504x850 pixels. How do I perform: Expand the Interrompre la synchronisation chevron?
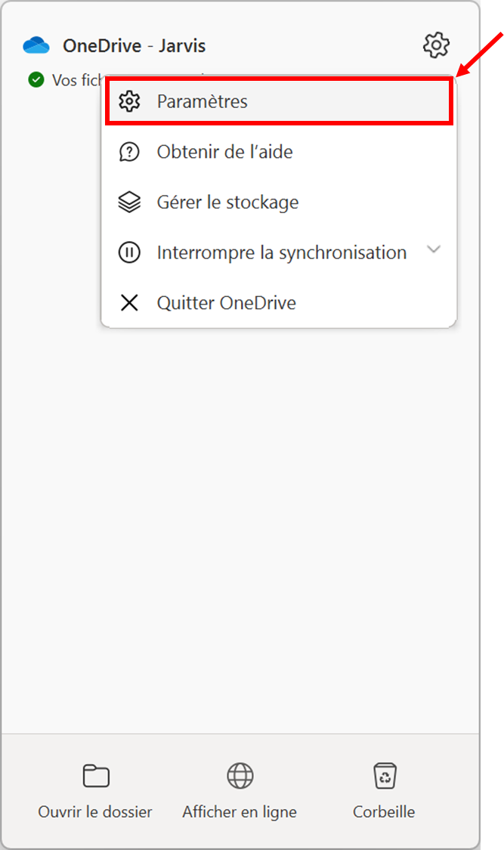[434, 250]
